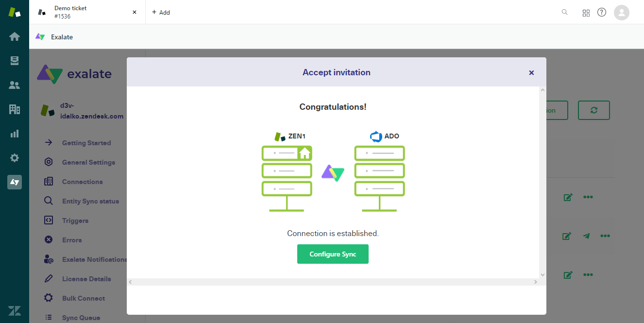Open the more options of first connection row
The height and width of the screenshot is (323, 644).
pos(588,197)
